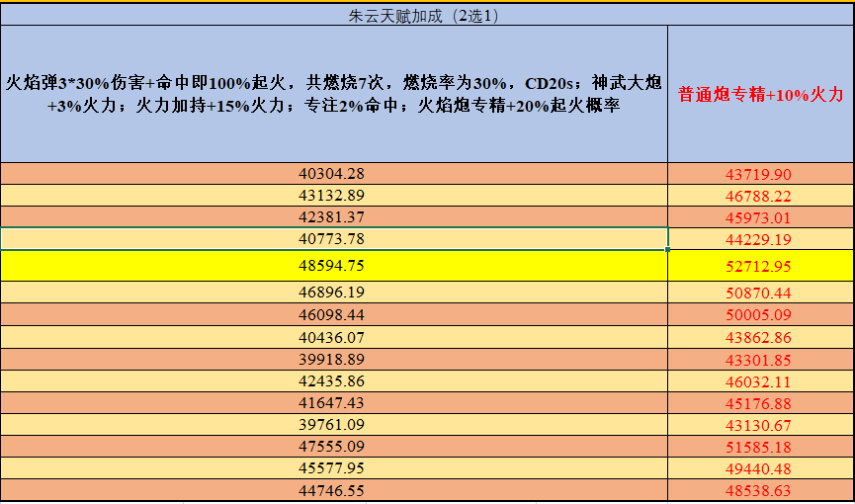Select cell with value 43719.90
The image size is (855, 504).
click(x=761, y=174)
